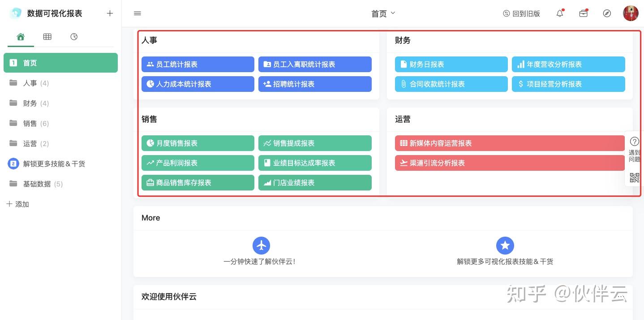
Task: Click the star icon under More
Action: (505, 246)
